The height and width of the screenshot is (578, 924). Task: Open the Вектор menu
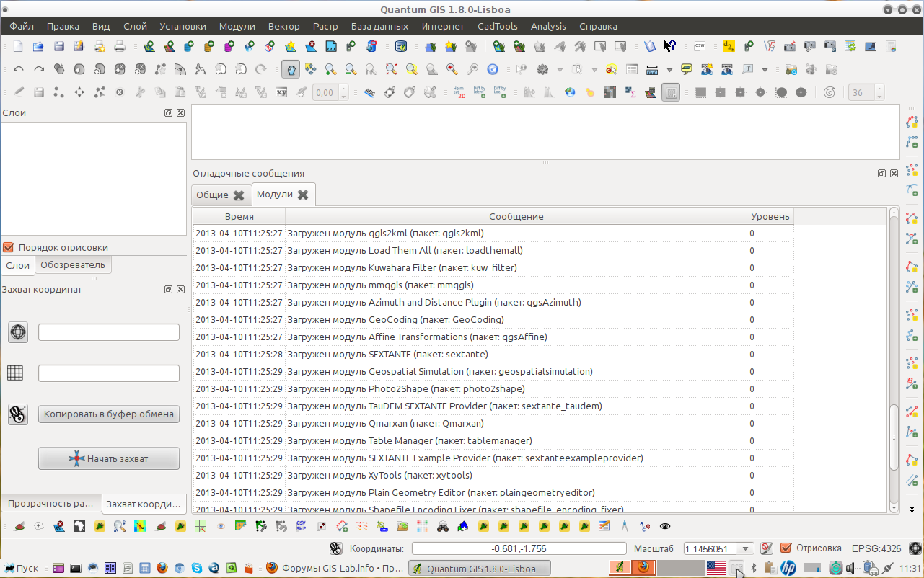[x=283, y=26]
